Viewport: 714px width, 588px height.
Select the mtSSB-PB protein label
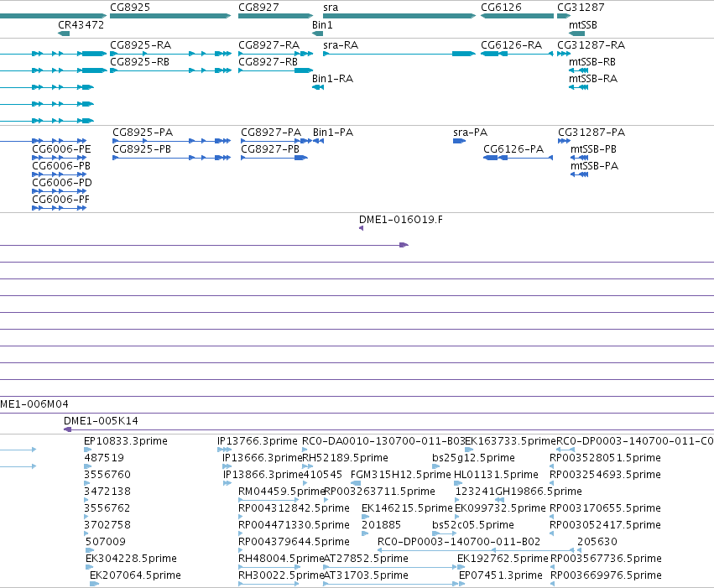(x=593, y=149)
